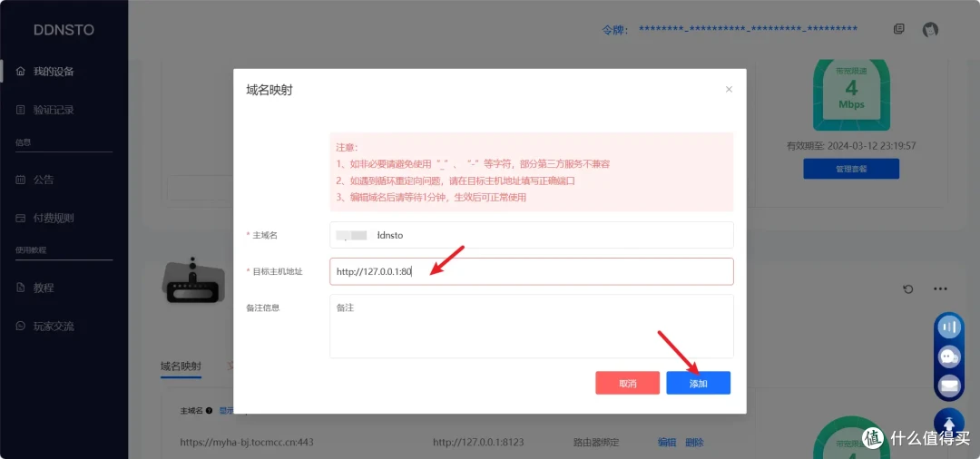Click the router device thumbnail image

click(193, 280)
